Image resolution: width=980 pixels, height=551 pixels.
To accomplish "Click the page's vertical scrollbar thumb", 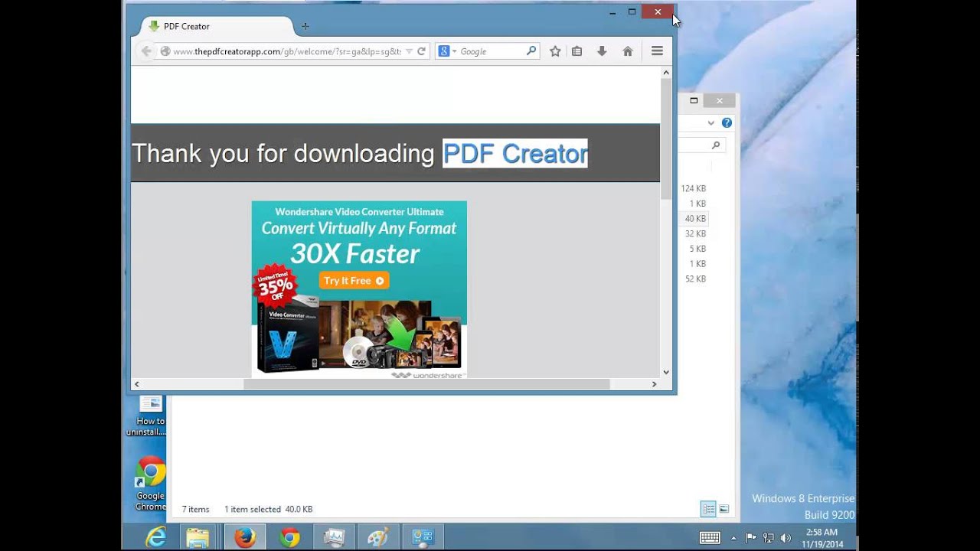I will (x=666, y=139).
